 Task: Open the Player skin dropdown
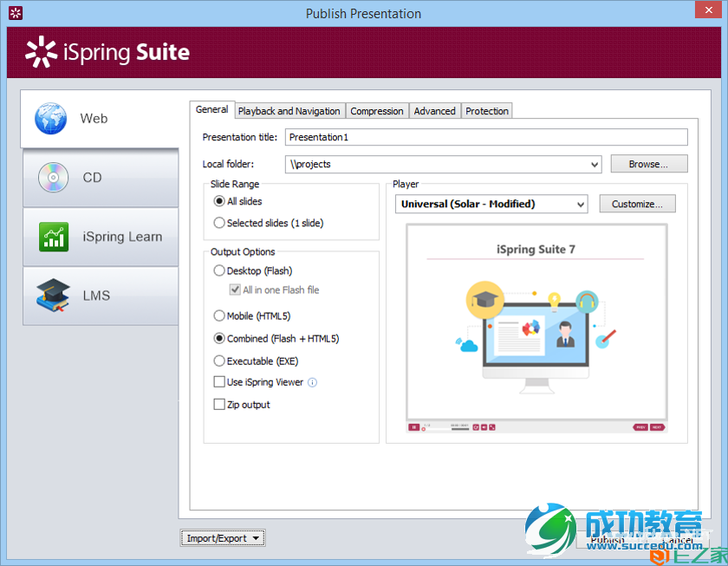click(x=491, y=205)
